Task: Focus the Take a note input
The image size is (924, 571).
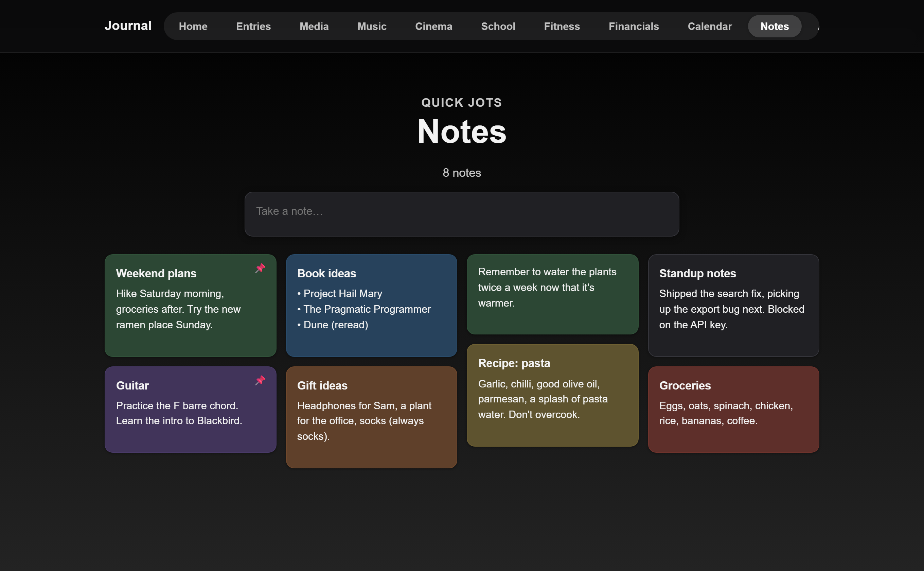Action: point(462,214)
